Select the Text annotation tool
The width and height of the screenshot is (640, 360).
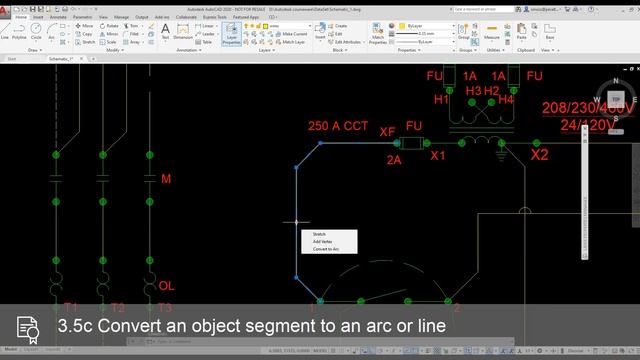coord(165,31)
